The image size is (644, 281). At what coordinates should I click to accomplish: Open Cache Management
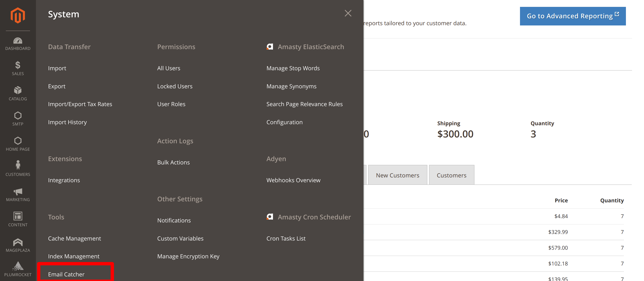pos(74,238)
